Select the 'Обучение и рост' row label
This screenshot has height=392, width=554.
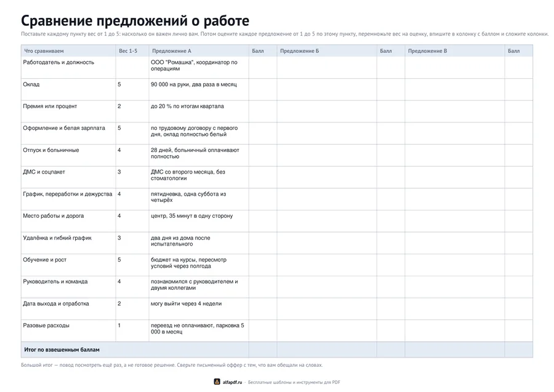(x=44, y=260)
